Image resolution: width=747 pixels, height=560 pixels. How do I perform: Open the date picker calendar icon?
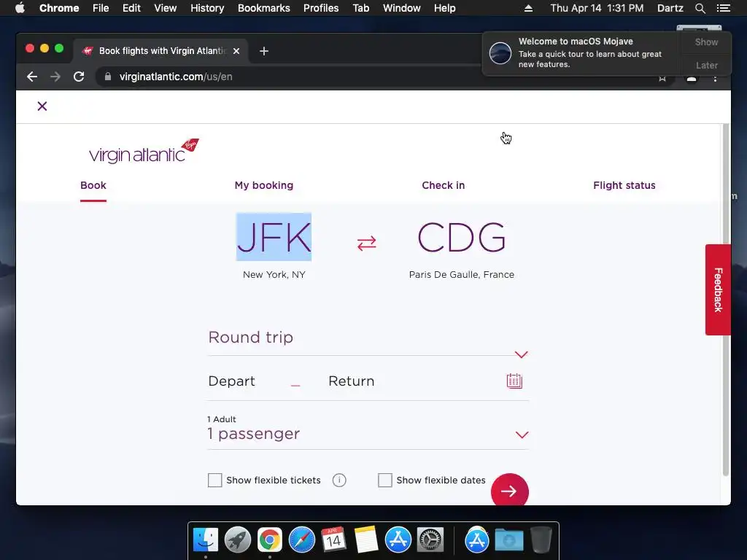[x=514, y=381]
